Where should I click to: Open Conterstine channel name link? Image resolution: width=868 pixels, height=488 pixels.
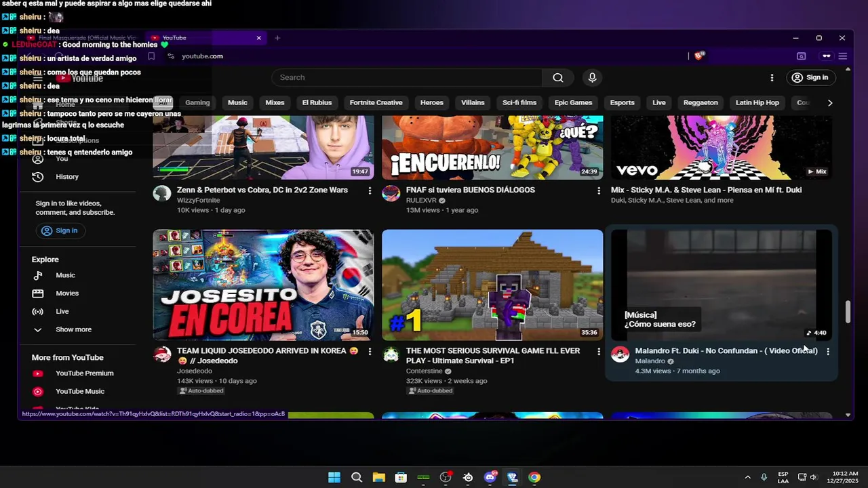[x=424, y=371]
